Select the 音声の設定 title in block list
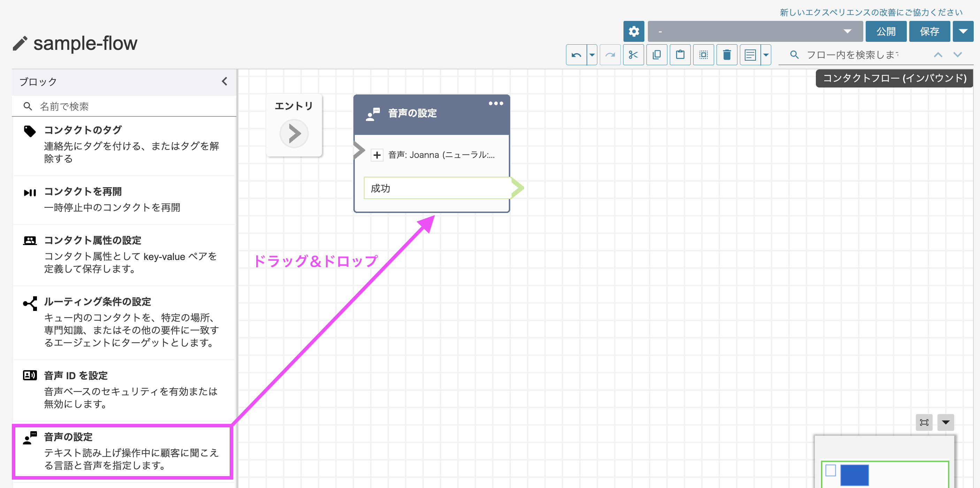980x488 pixels. point(68,437)
